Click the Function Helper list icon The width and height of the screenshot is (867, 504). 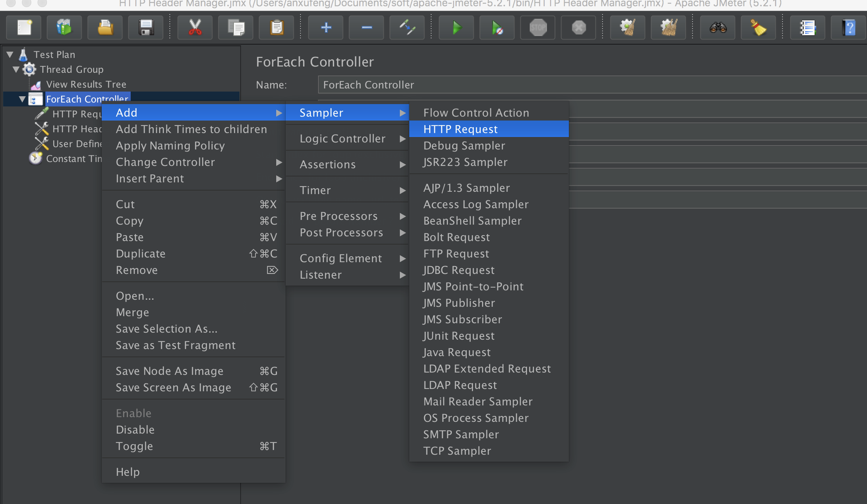[808, 28]
